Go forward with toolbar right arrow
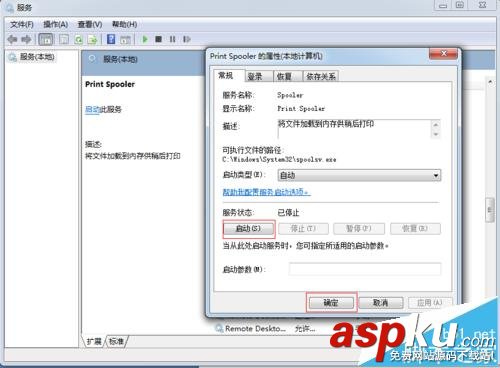Viewport: 500px width, 368px height. click(26, 39)
